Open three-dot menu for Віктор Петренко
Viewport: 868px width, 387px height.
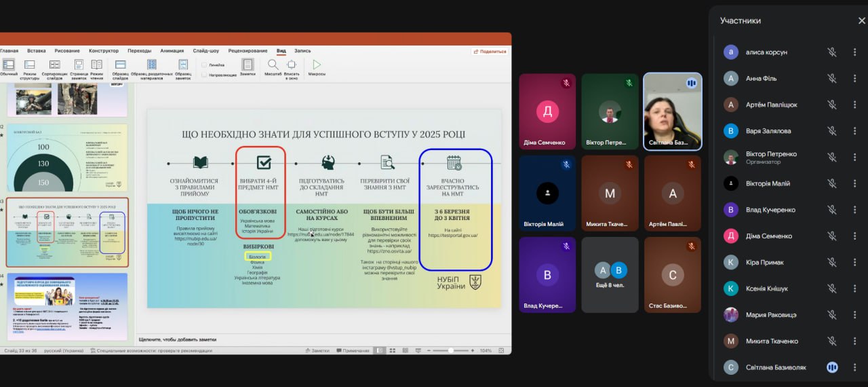tap(854, 157)
